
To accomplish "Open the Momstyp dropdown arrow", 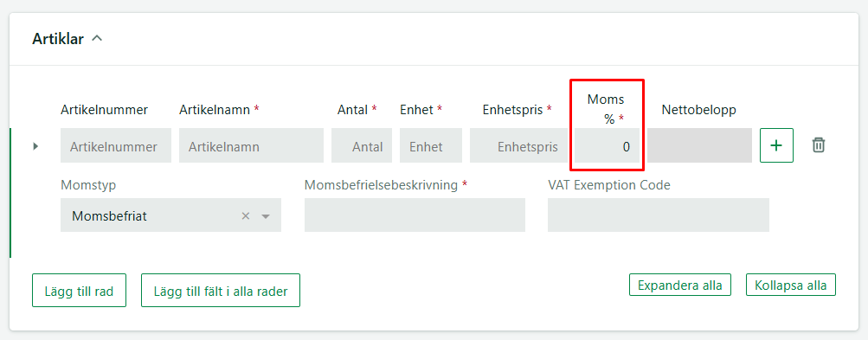I will 266,216.
